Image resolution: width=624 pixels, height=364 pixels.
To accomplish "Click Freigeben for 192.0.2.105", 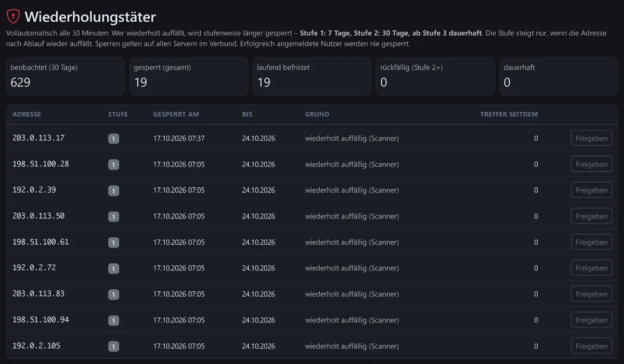I will (591, 346).
